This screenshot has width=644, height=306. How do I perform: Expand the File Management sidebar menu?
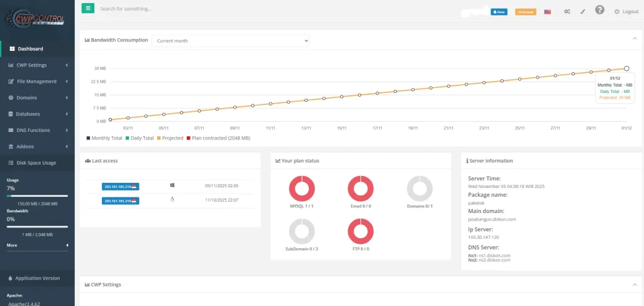[x=37, y=81]
